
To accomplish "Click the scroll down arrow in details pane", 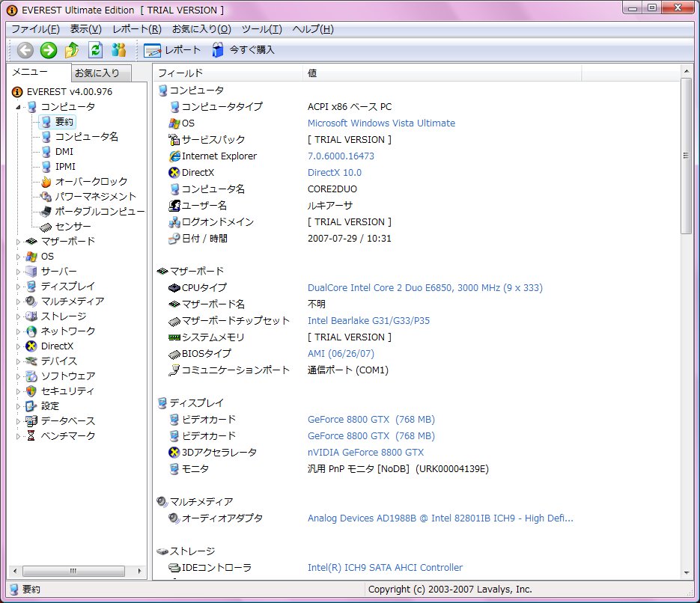I will click(686, 573).
